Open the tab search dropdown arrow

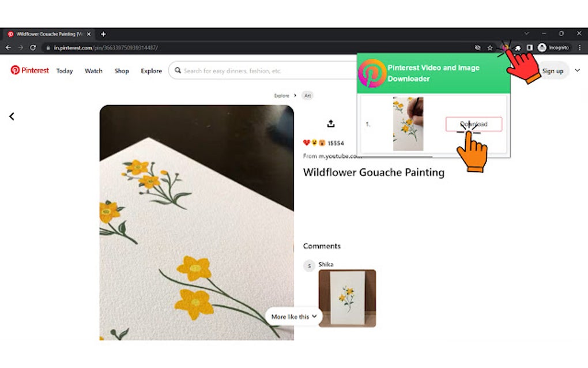click(526, 34)
